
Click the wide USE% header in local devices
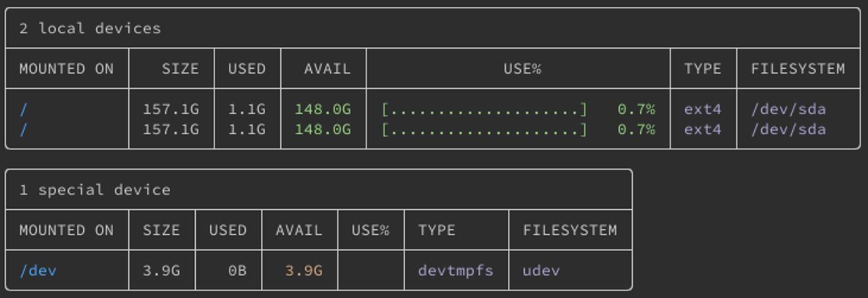pyautogui.click(x=522, y=69)
